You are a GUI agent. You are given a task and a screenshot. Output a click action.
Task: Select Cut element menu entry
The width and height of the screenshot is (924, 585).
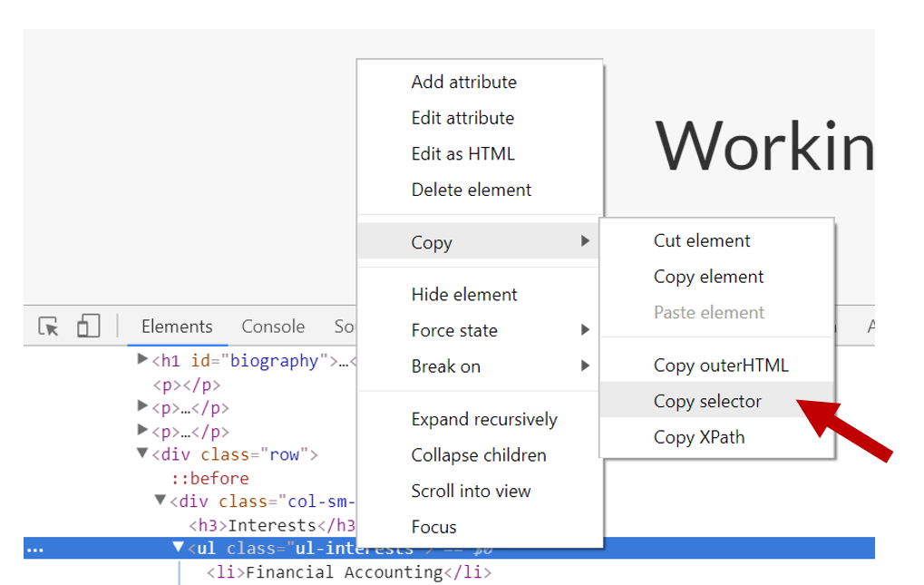702,240
